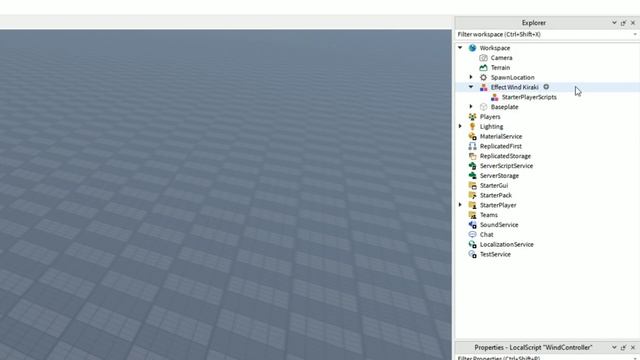Select the Effect Wind Kiraki label
The height and width of the screenshot is (360, 640).
(x=514, y=87)
